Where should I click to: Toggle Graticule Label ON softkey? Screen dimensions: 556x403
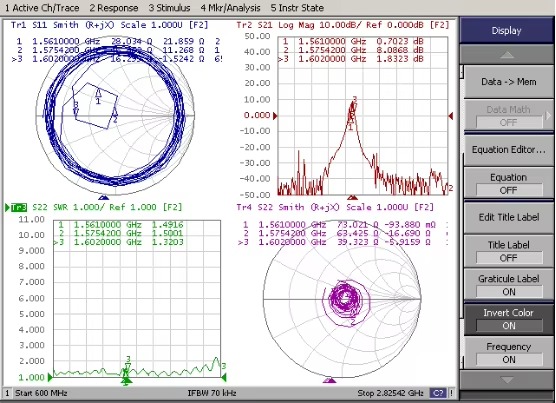pyautogui.click(x=508, y=285)
